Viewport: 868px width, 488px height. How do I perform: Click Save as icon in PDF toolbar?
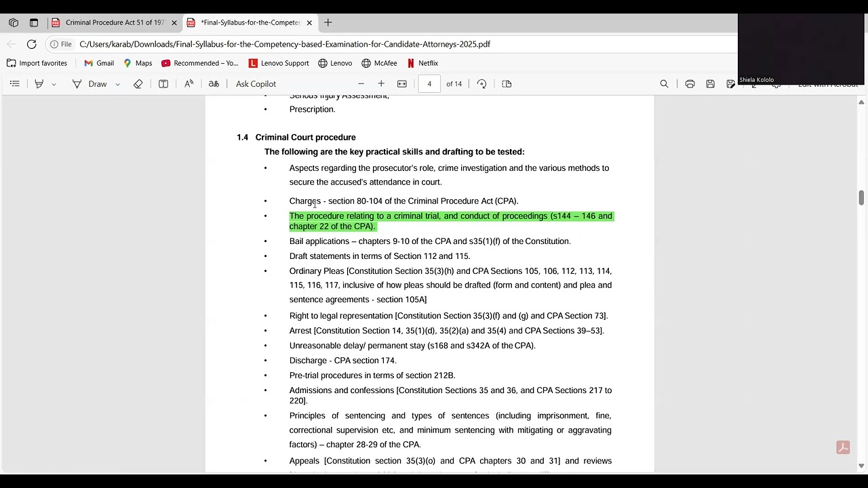tap(730, 84)
